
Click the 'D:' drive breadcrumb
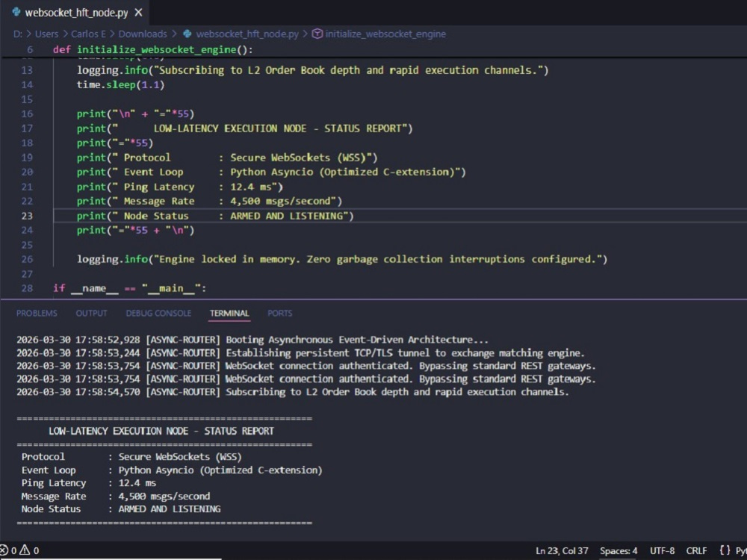[x=18, y=34]
